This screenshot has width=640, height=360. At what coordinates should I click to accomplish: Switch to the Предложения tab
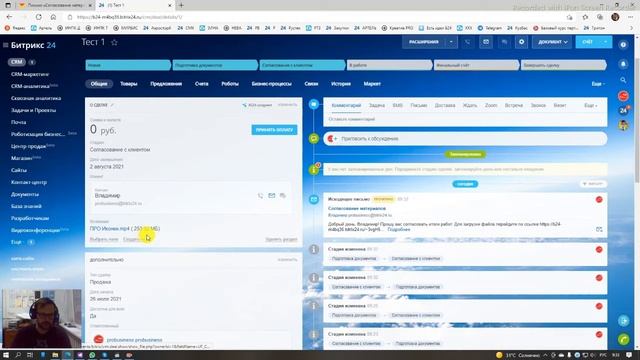click(x=166, y=84)
